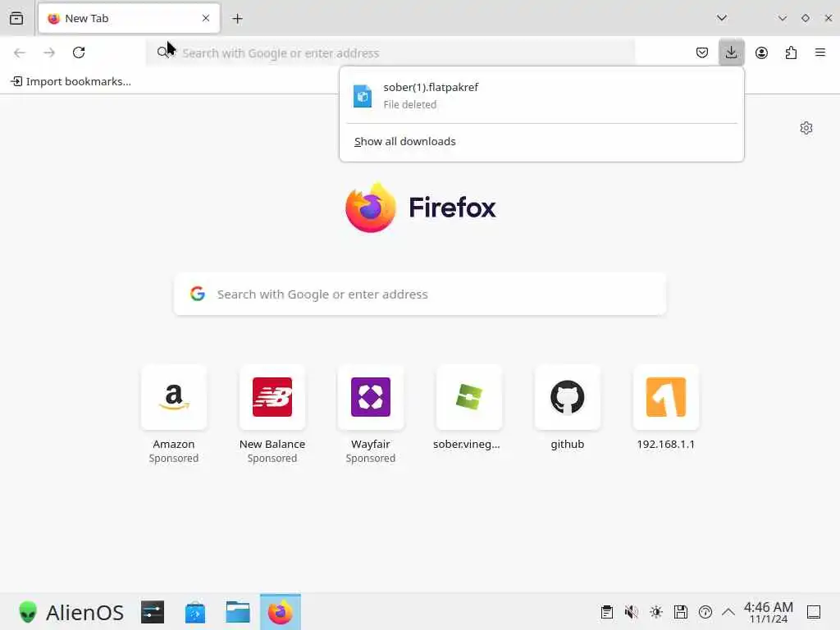The width and height of the screenshot is (840, 630).
Task: Click the flatpakref file icon in downloads
Action: (363, 96)
